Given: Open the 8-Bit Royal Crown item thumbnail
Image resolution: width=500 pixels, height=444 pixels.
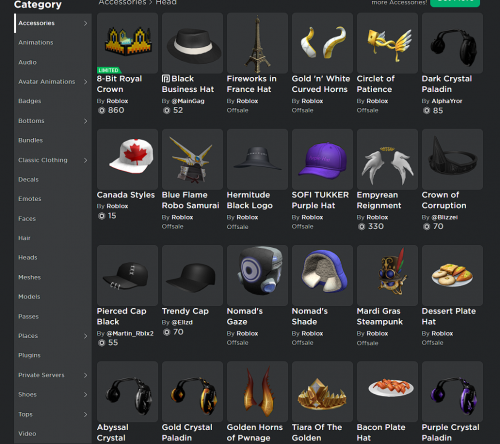Looking at the screenshot, I should (127, 43).
